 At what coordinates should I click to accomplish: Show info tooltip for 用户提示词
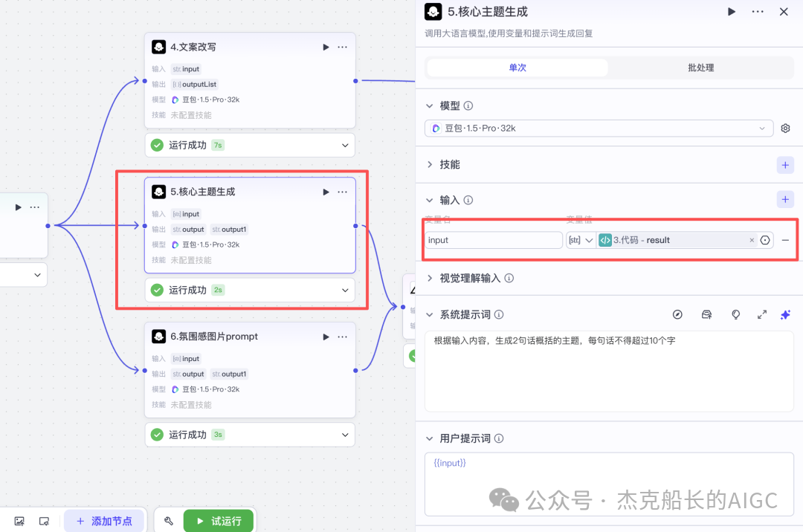click(499, 439)
